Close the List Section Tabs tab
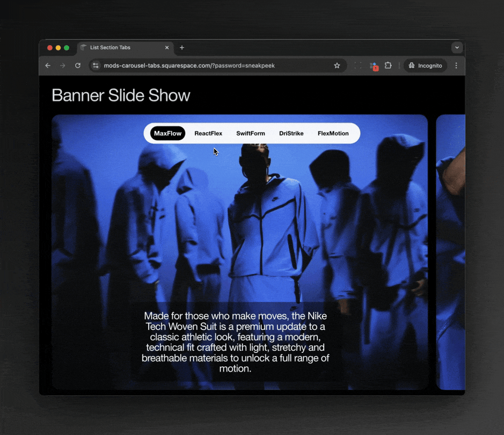The width and height of the screenshot is (504, 435). coord(167,48)
